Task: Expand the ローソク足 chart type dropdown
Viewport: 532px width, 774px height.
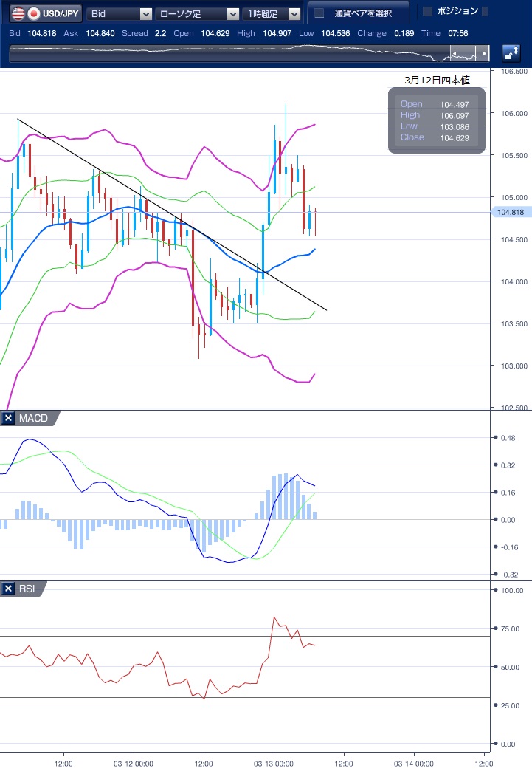Action: pos(232,14)
